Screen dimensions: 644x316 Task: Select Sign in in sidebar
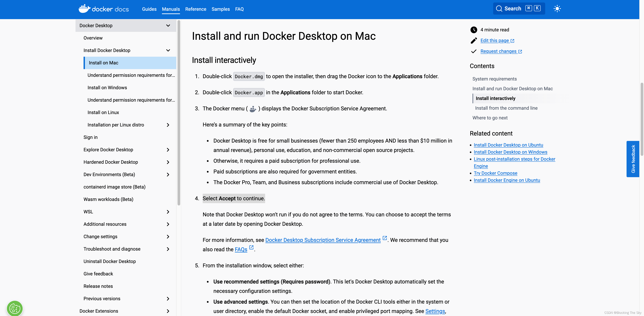coord(90,137)
